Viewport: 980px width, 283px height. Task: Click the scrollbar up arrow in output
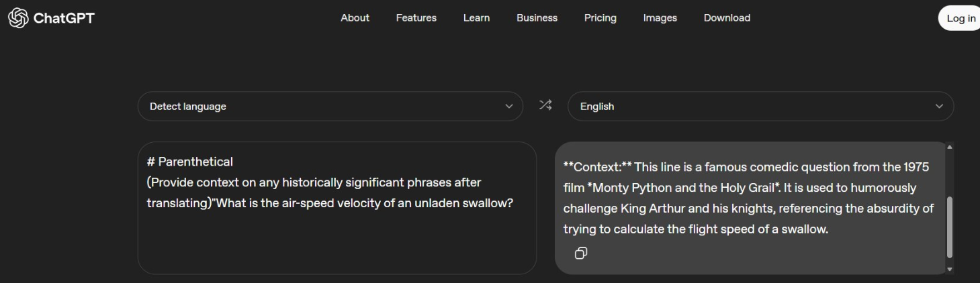(949, 147)
